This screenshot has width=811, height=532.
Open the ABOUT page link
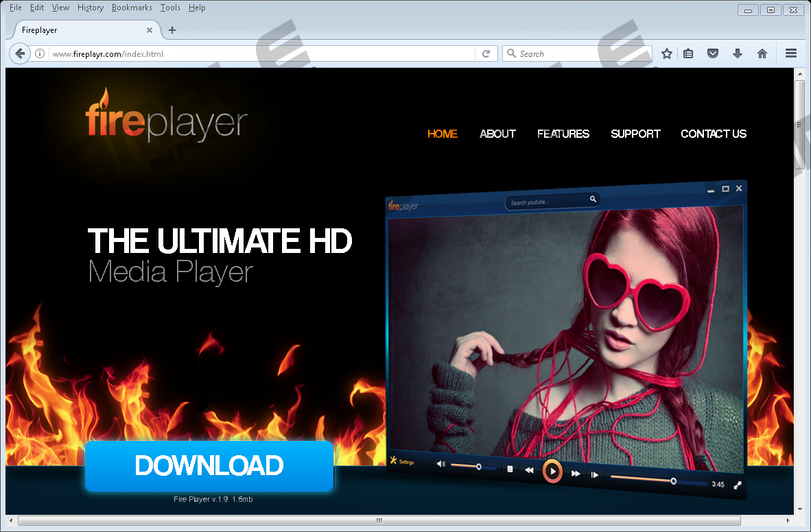pos(497,134)
